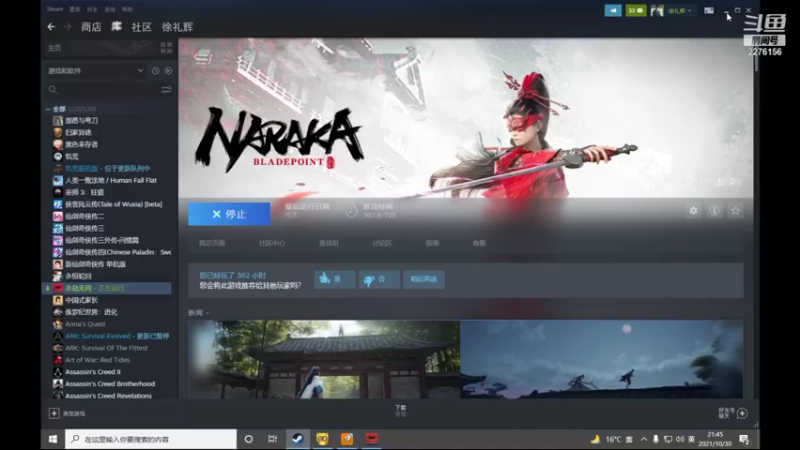This screenshot has height=450, width=800.
Task: Open the 下载 downloads manager
Action: (401, 410)
